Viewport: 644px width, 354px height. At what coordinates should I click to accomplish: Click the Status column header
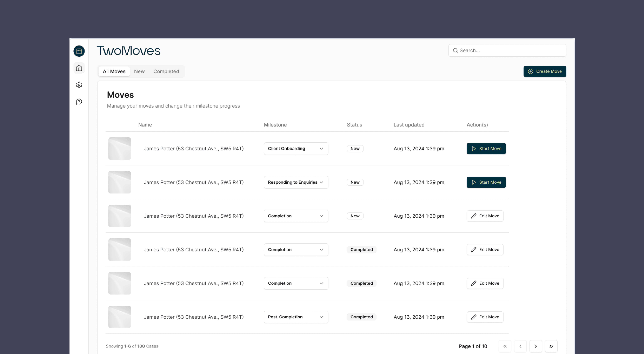(355, 125)
